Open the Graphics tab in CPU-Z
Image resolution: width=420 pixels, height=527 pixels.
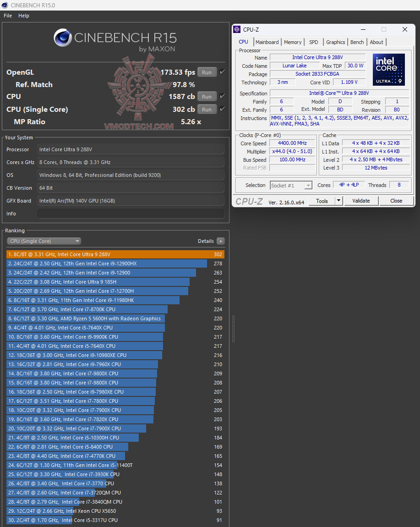point(335,42)
